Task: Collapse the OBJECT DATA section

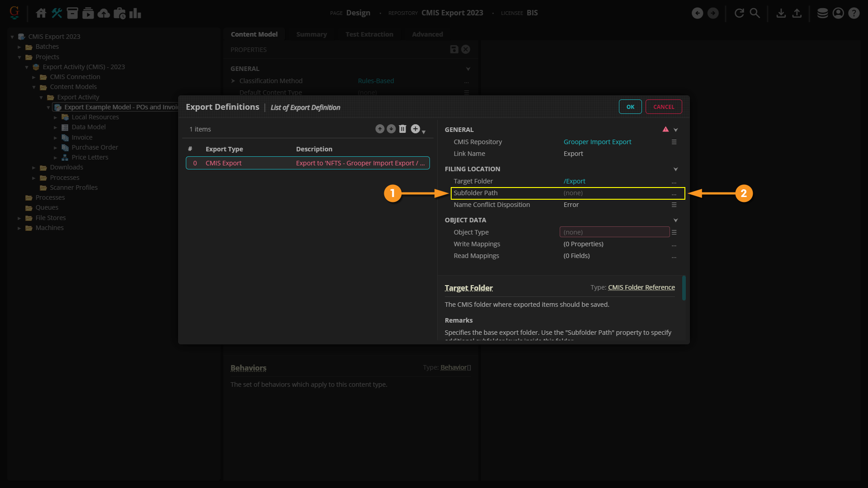Action: [x=676, y=220]
